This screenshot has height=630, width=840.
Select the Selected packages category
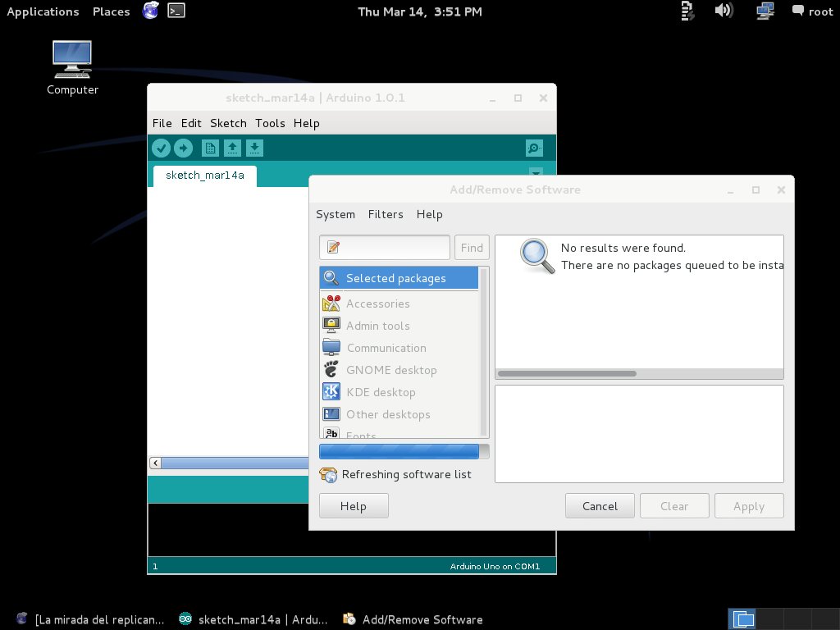(399, 278)
